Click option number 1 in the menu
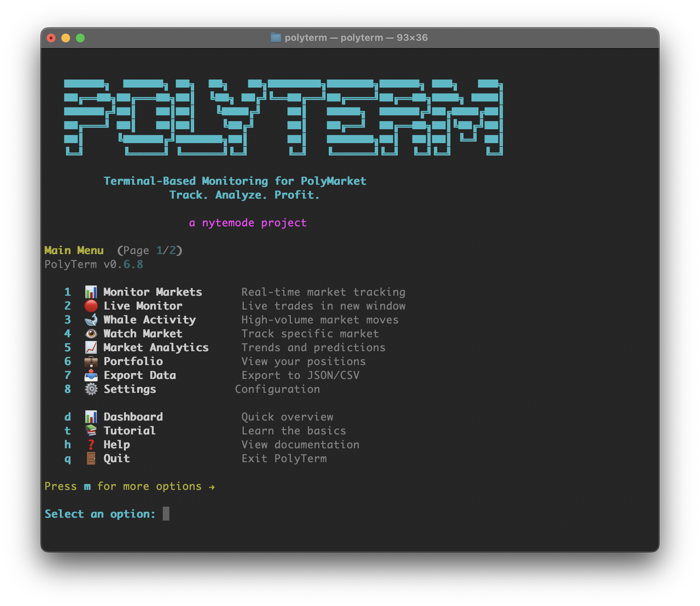This screenshot has height=606, width=700. point(68,292)
